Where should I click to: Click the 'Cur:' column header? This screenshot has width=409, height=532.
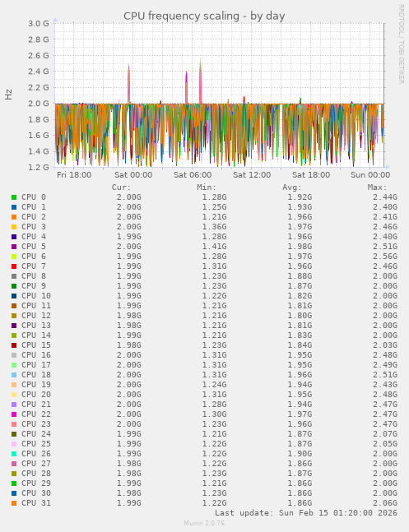tap(121, 187)
